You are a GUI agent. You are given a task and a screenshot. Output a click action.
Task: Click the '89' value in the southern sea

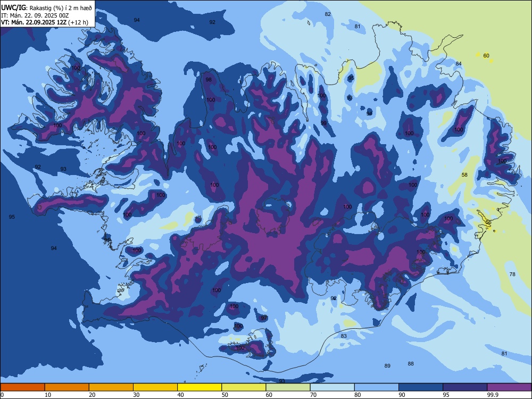click(387, 366)
